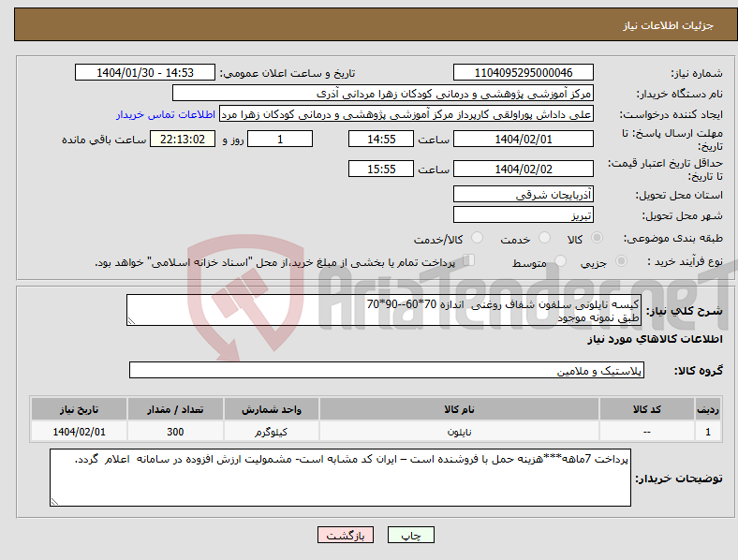Click the province field آذربایجان شرقی
The width and height of the screenshot is (738, 560).
point(523,194)
